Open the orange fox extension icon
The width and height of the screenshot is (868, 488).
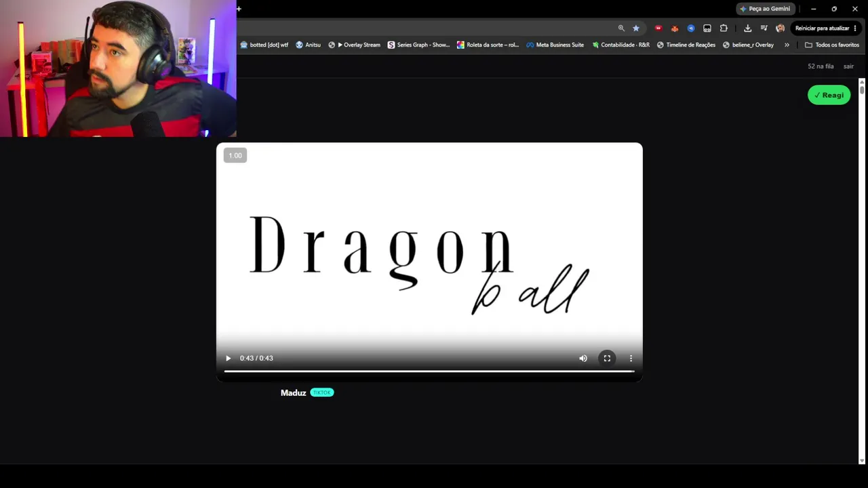[x=675, y=28]
